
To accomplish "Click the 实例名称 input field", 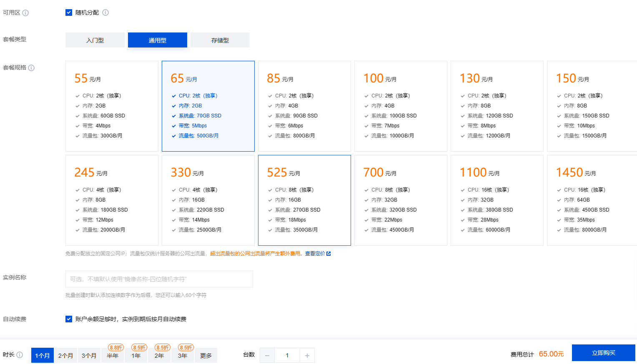I will point(159,279).
